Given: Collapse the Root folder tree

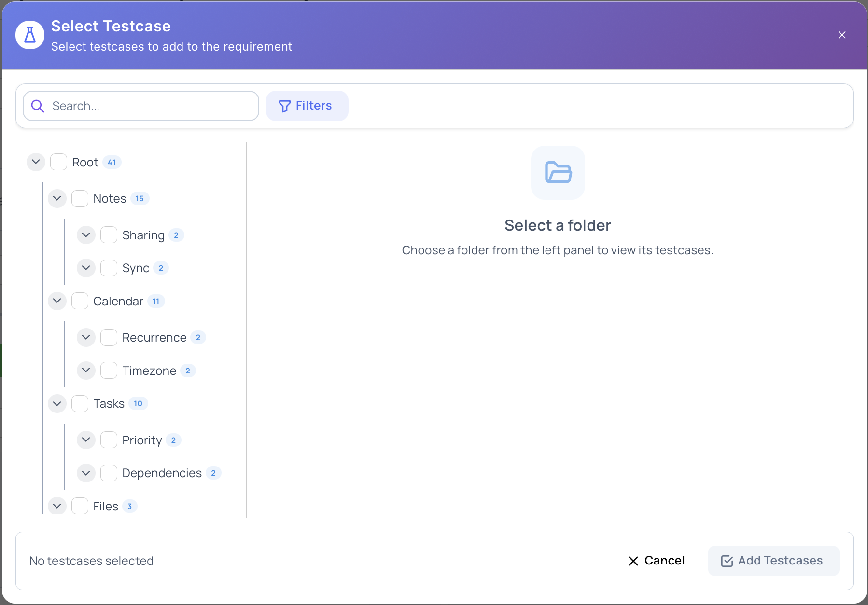Looking at the screenshot, I should tap(35, 162).
